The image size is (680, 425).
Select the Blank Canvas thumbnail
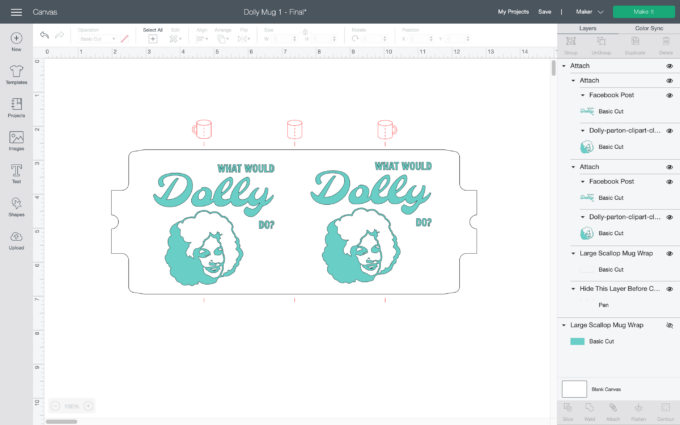574,389
